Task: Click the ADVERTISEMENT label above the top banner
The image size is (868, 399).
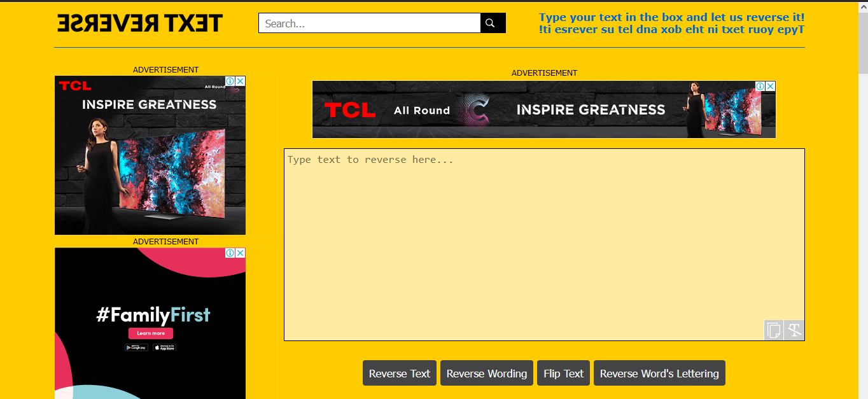Action: click(x=544, y=73)
